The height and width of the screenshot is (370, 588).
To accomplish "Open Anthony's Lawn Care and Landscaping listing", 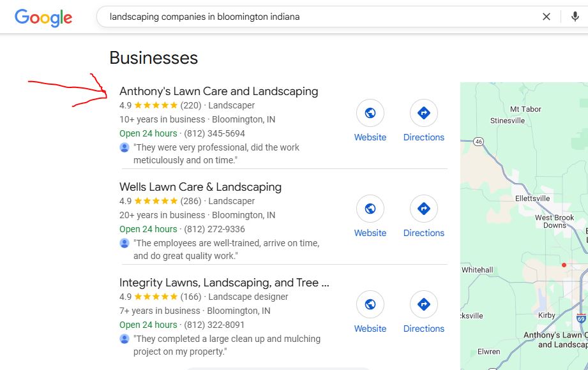I will pos(218,91).
